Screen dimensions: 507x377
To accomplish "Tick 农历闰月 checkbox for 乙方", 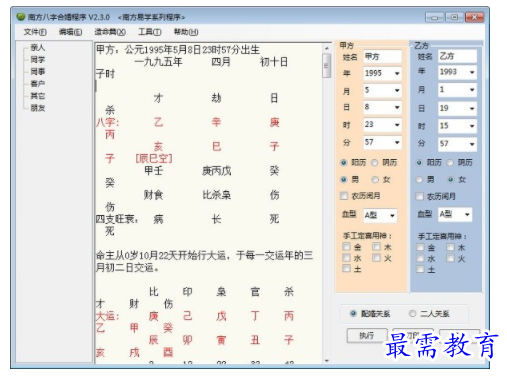I will [419, 196].
